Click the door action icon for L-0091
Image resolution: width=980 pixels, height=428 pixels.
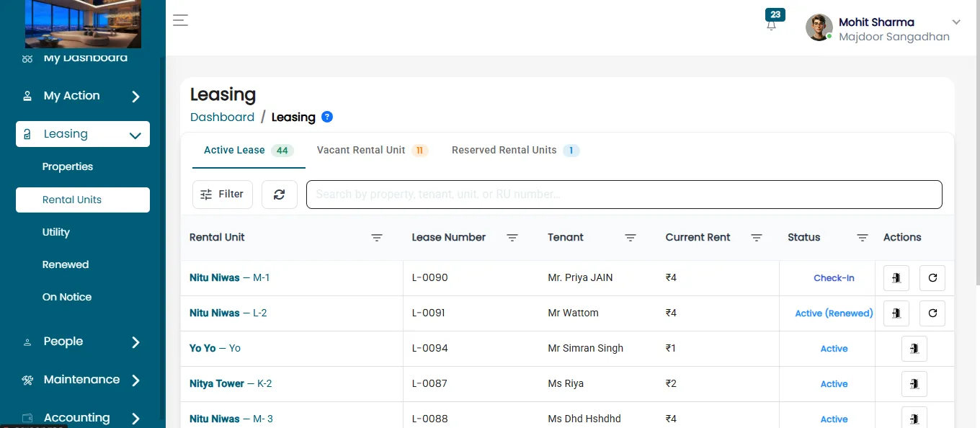pos(896,313)
